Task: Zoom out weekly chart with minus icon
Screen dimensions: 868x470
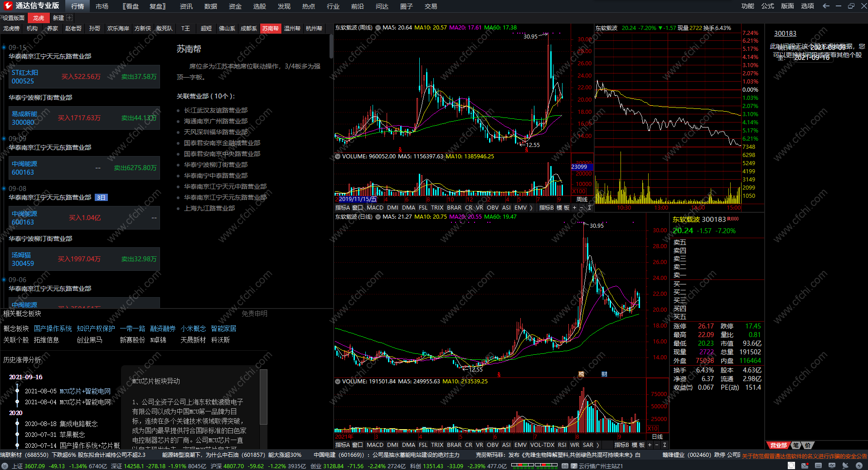Action: [582, 208]
